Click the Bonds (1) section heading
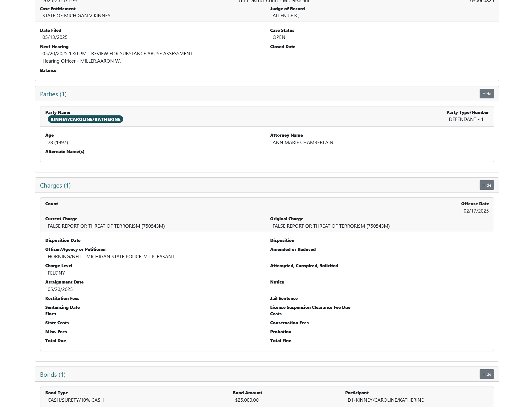The height and width of the screenshot is (410, 532). click(53, 375)
